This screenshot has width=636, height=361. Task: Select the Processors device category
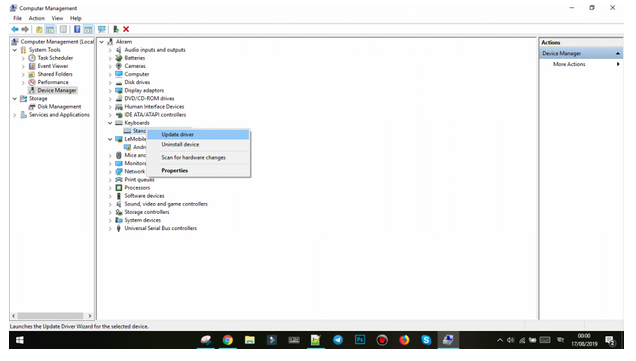(x=137, y=188)
